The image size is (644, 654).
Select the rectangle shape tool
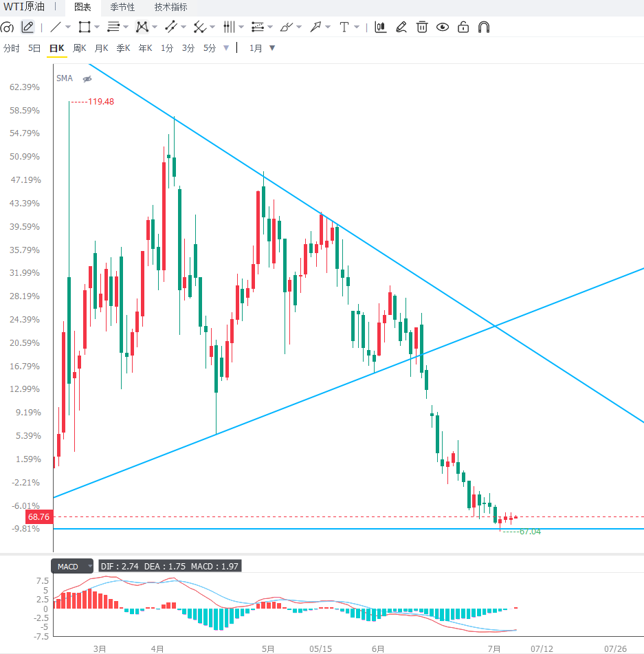(x=85, y=27)
